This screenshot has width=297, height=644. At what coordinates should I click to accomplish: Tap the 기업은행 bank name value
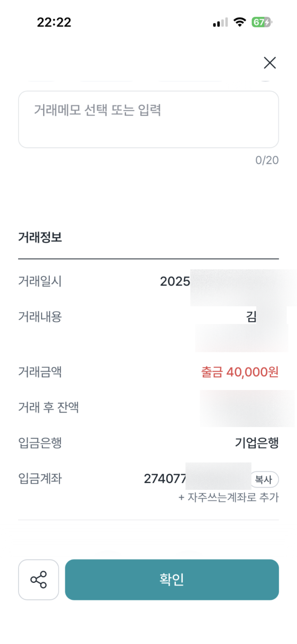(x=257, y=443)
